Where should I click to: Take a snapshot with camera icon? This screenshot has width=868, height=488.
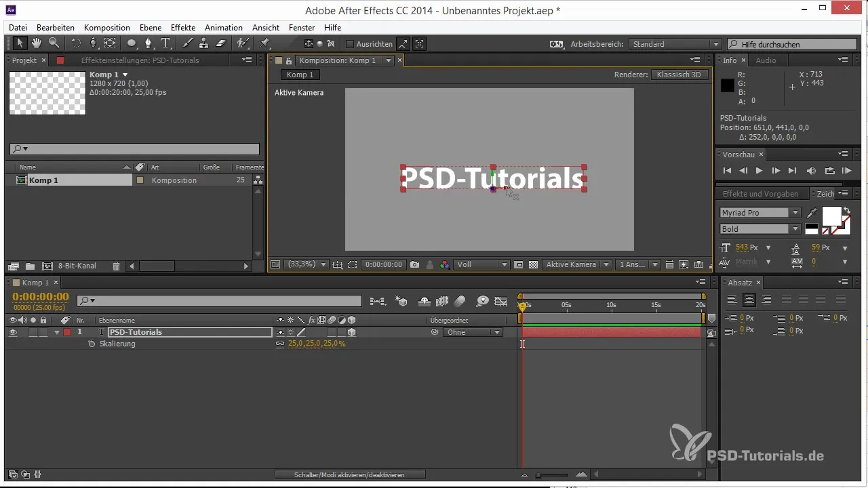[x=414, y=264]
